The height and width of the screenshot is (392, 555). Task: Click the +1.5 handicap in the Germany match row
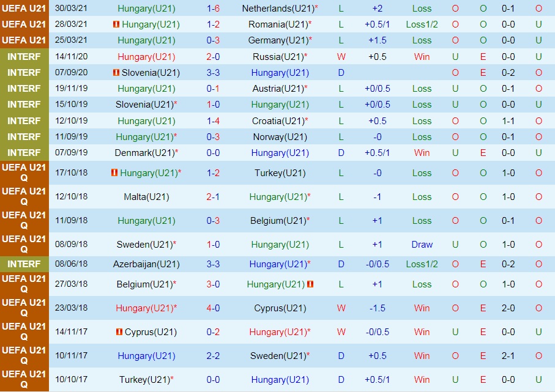378,40
